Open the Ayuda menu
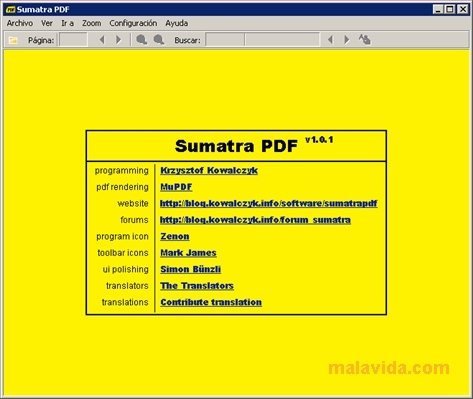 click(x=177, y=23)
